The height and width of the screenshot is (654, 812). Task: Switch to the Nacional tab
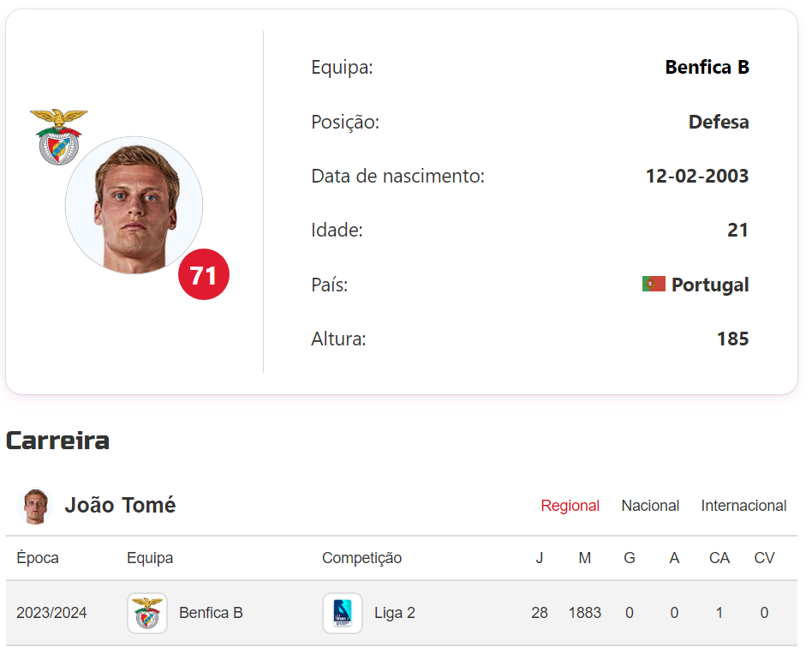tap(650, 506)
